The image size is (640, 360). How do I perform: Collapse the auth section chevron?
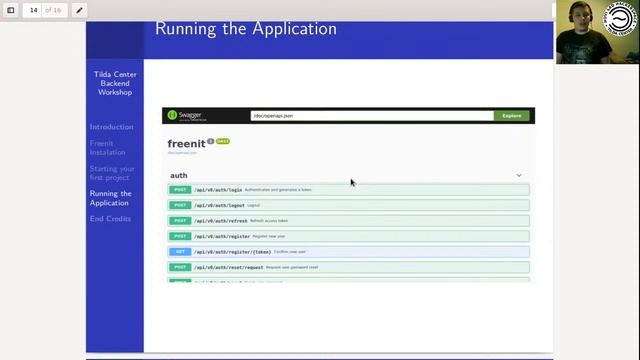pyautogui.click(x=519, y=176)
